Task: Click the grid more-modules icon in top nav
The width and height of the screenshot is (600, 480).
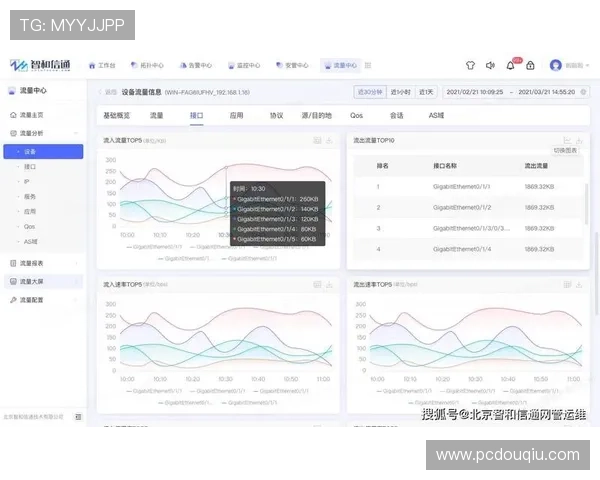Action: pyautogui.click(x=368, y=65)
